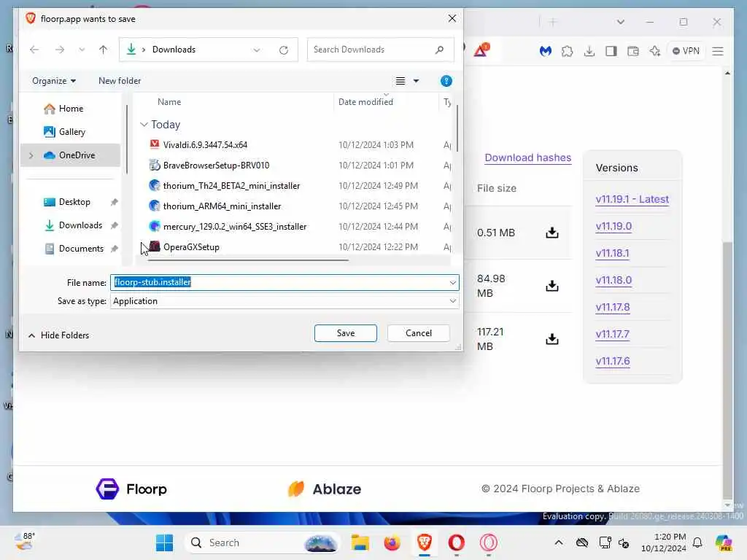Expand the OneDrive tree node
The image size is (747, 560).
pyautogui.click(x=31, y=155)
